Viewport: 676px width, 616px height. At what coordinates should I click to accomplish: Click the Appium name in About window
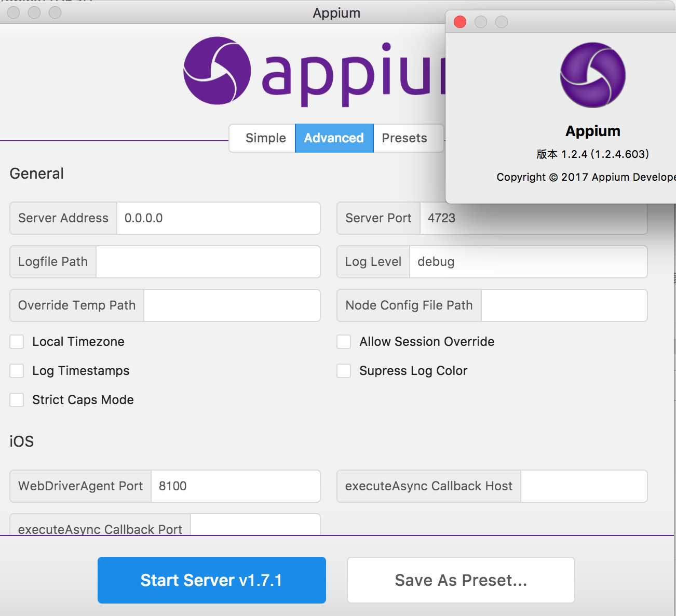point(593,131)
